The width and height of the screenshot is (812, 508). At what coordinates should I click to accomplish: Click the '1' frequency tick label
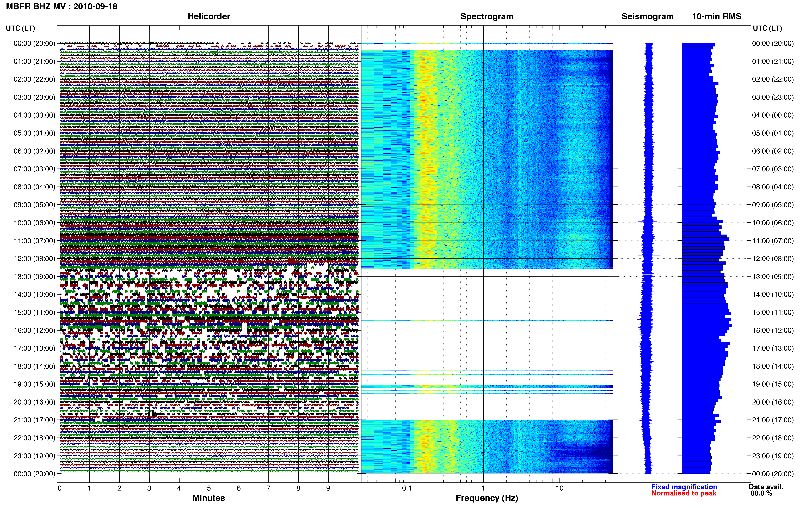tap(483, 488)
